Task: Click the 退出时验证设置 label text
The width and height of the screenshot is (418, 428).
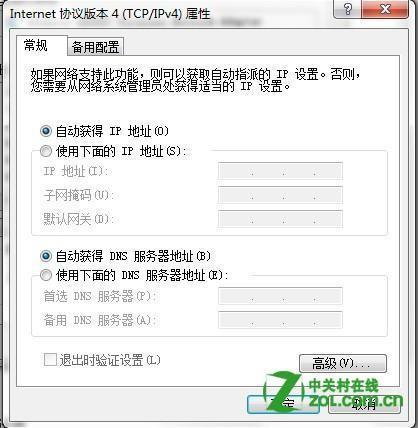Action: [x=110, y=360]
